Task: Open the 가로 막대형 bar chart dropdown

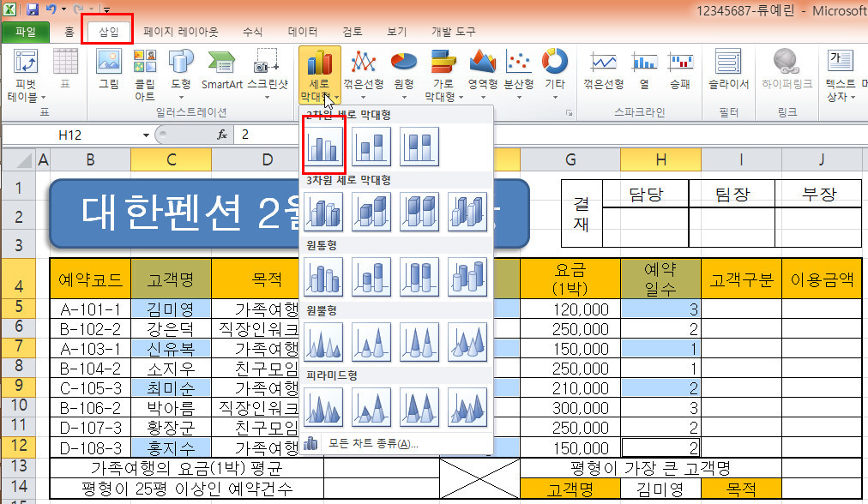Action: pyautogui.click(x=443, y=75)
